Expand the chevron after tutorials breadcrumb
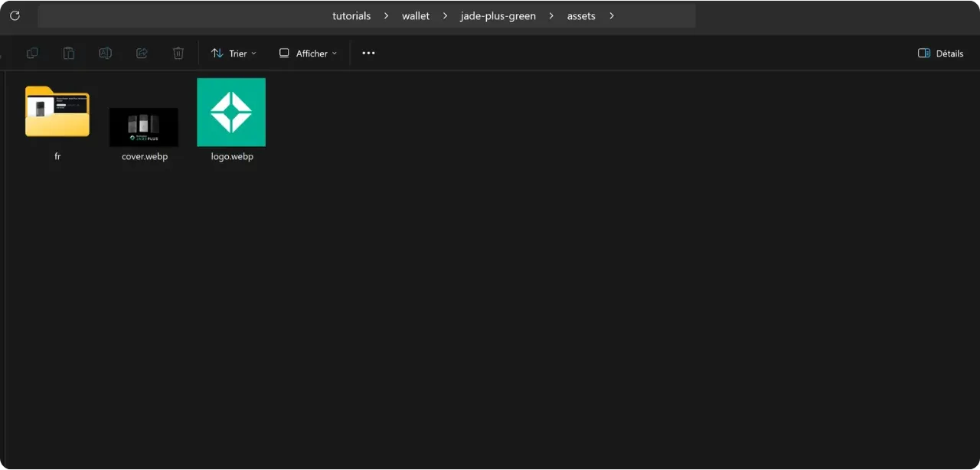The image size is (980, 470). click(x=386, y=16)
